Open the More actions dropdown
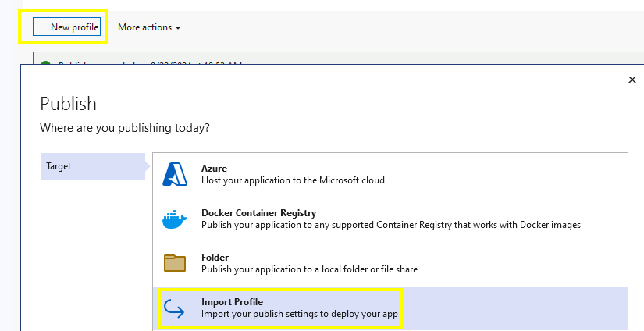The width and height of the screenshot is (644, 331). (149, 27)
